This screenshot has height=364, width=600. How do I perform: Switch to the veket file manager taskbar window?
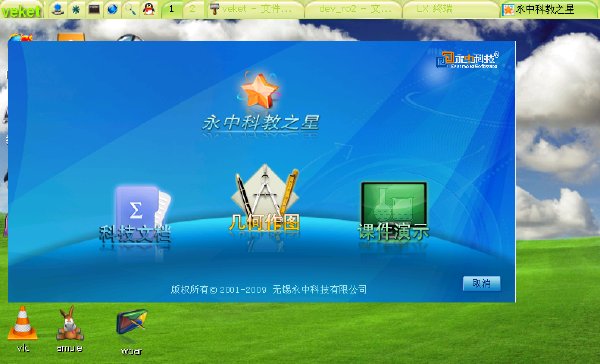pyautogui.click(x=255, y=9)
